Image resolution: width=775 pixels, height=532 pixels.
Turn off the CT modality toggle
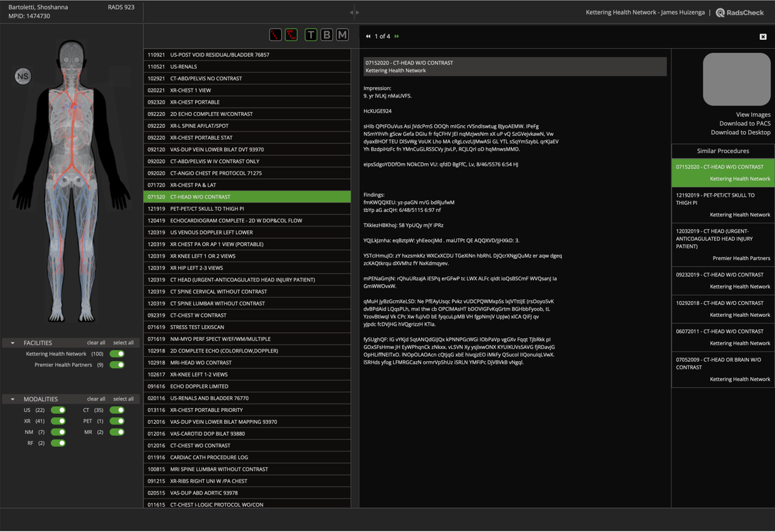coord(117,411)
